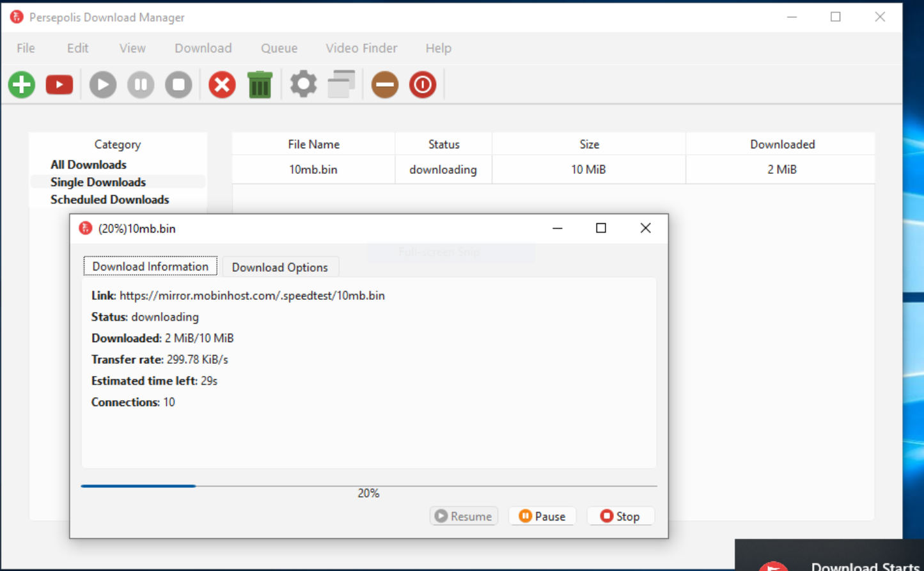Click the stacked windows toolbar icon
The image size is (924, 571).
coord(341,84)
